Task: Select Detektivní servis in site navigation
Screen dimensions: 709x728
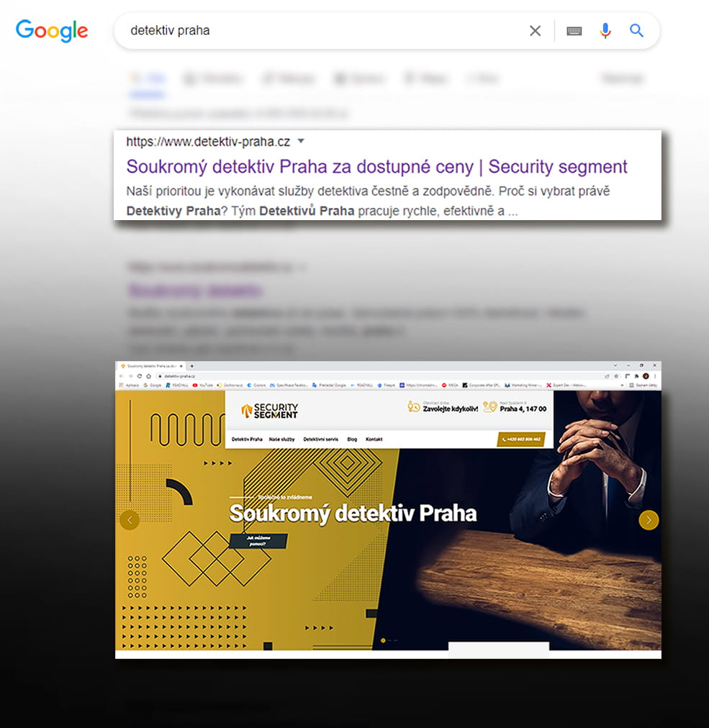Action: point(320,440)
